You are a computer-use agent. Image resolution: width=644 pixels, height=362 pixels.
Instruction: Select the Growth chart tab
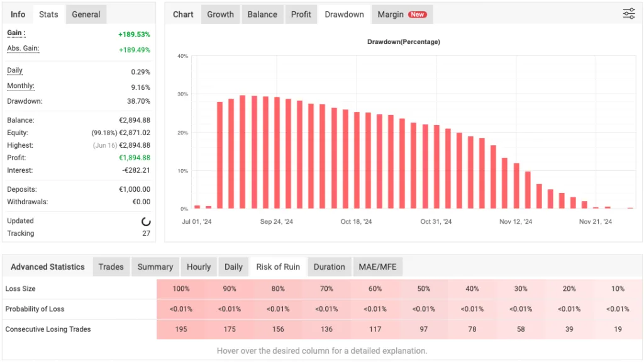220,14
